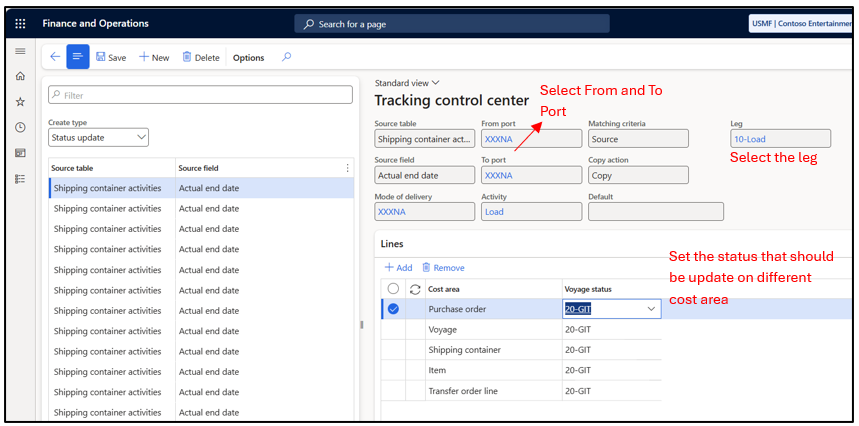
Task: Delete the current record
Action: (201, 57)
